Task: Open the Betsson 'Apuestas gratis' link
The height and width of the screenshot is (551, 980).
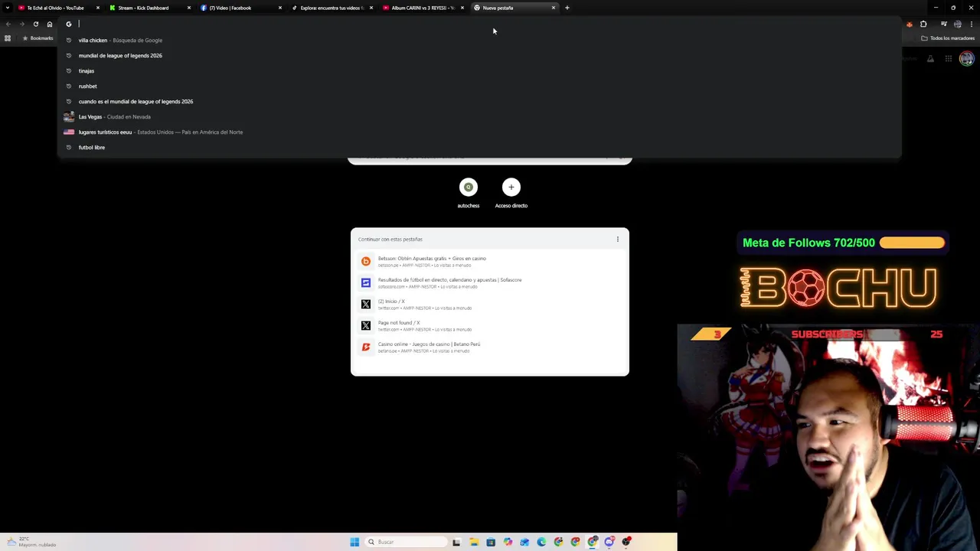Action: [x=490, y=261]
